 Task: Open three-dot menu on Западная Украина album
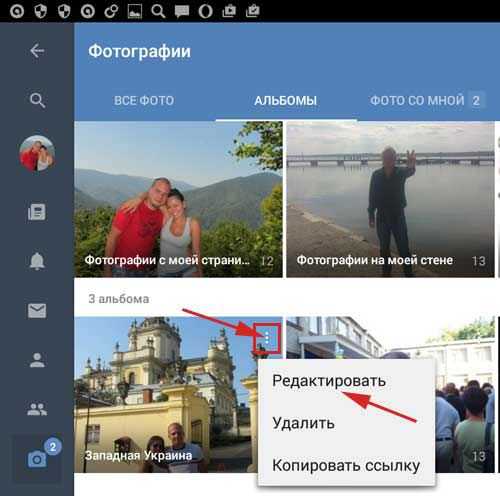click(x=267, y=338)
